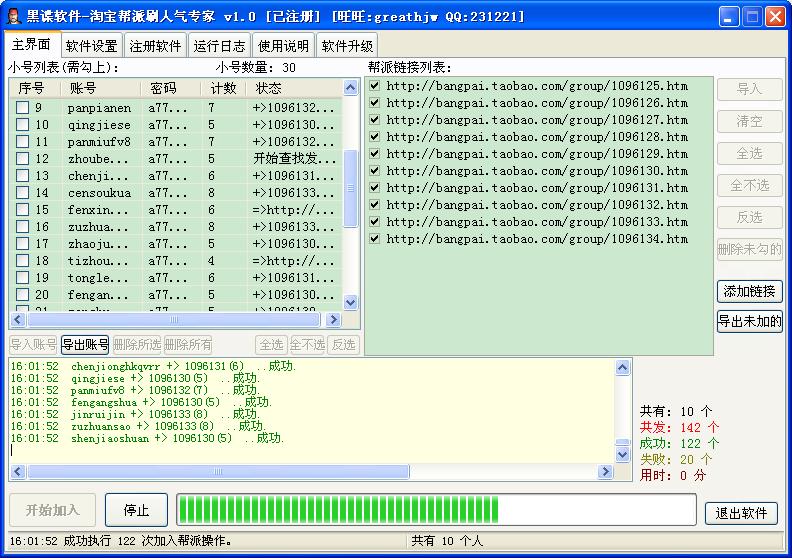Click the app icon in title bar
Viewport: 792px width, 558px height.
click(13, 17)
